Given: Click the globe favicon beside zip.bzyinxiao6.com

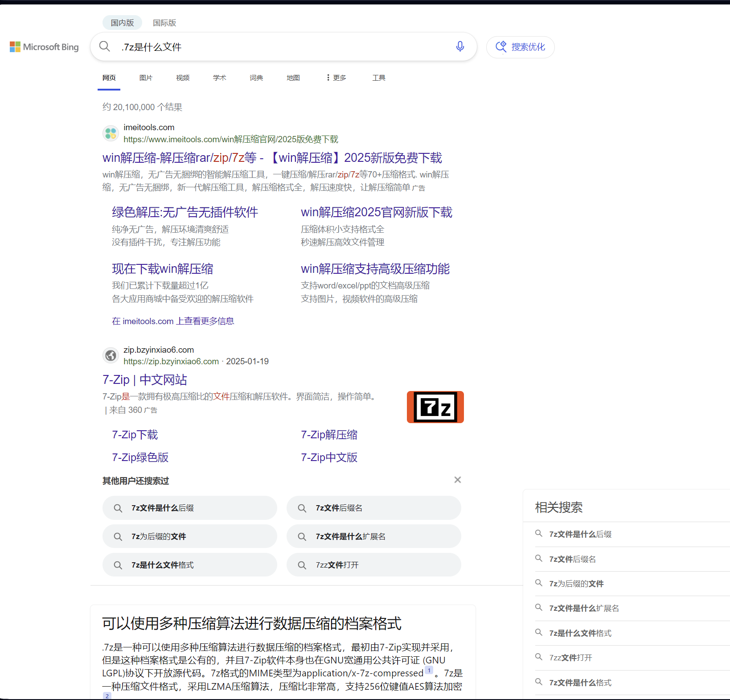Looking at the screenshot, I should point(111,355).
